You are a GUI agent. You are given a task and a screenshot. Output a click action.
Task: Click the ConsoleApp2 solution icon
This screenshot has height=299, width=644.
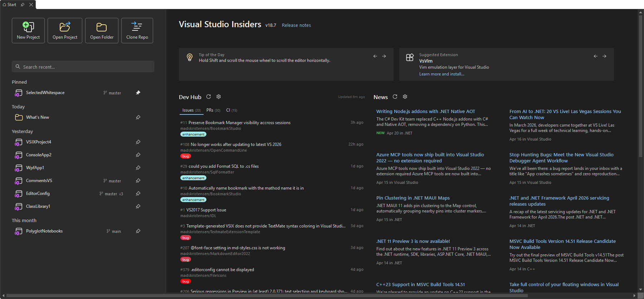pyautogui.click(x=19, y=155)
